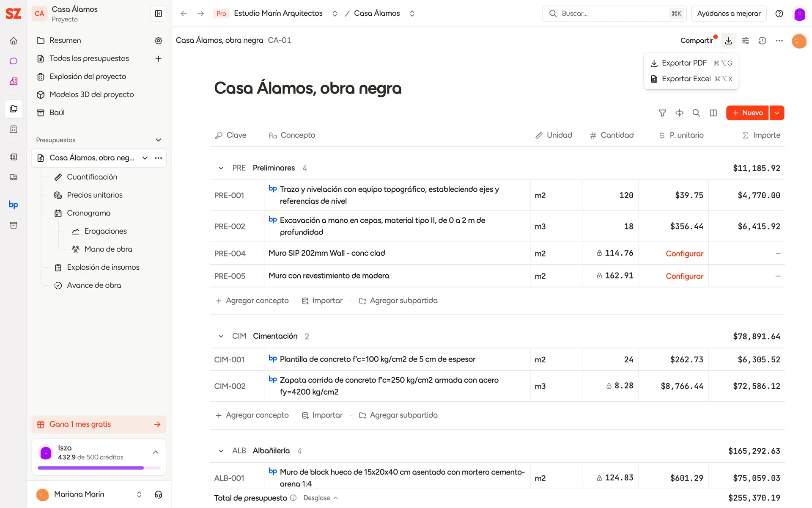The width and height of the screenshot is (812, 508).
Task: Click the headset support icon
Action: [159, 494]
